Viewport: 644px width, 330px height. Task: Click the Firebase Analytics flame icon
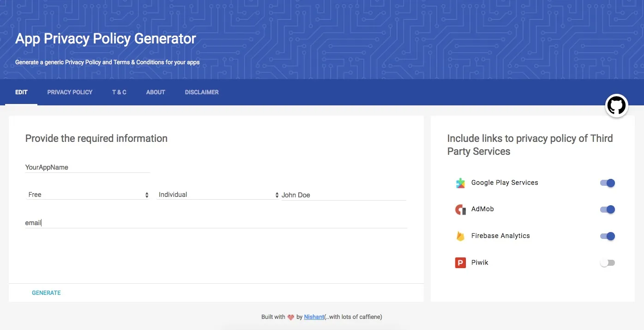[x=460, y=236]
